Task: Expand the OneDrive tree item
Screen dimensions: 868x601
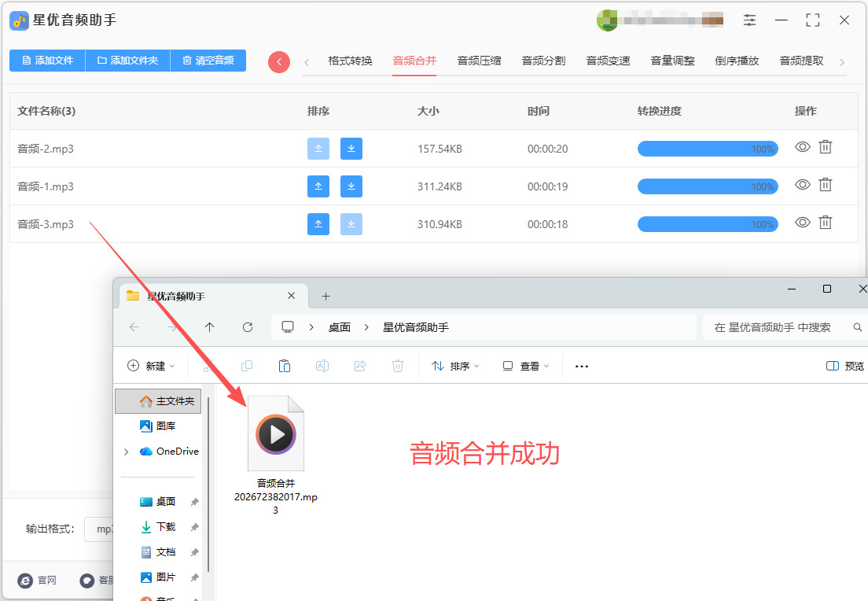Action: [127, 452]
